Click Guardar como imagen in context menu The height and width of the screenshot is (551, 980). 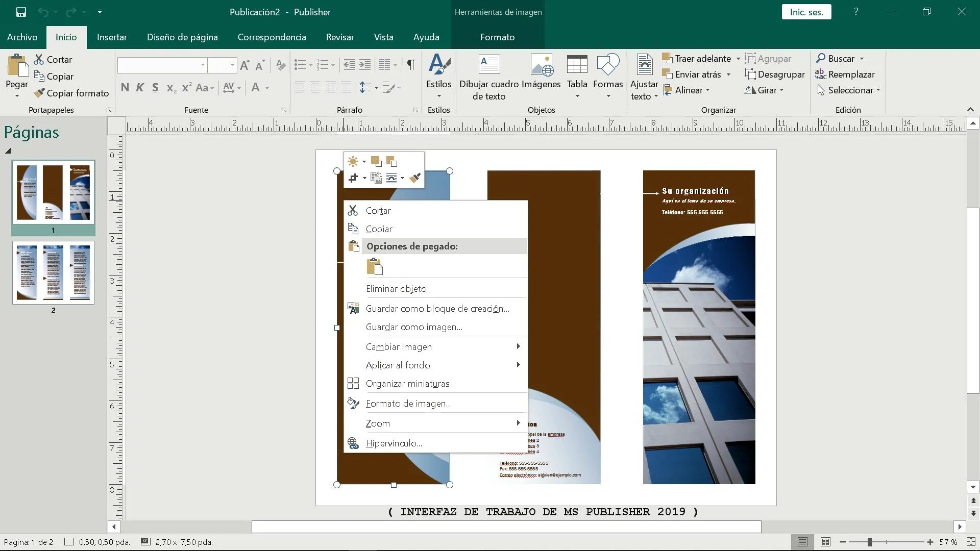pos(414,327)
